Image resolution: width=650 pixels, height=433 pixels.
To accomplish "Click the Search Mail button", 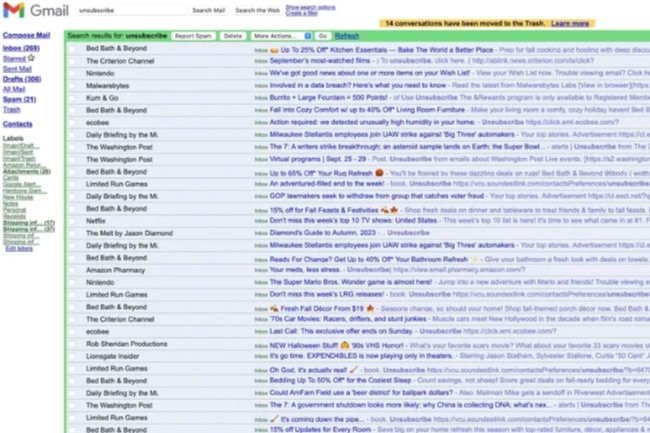I will point(209,10).
